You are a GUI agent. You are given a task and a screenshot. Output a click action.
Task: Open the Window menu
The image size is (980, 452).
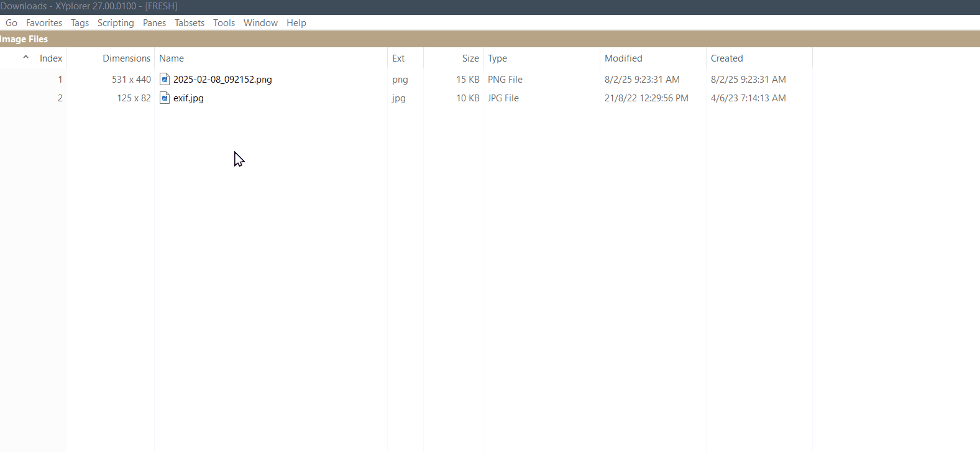coord(260,23)
